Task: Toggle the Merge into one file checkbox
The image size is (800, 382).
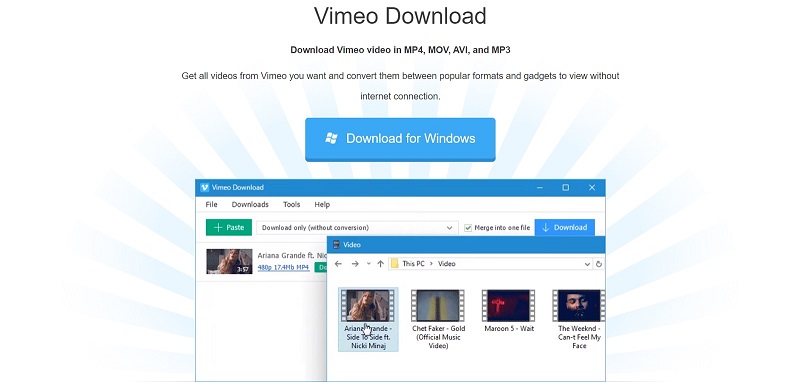Action: click(468, 228)
